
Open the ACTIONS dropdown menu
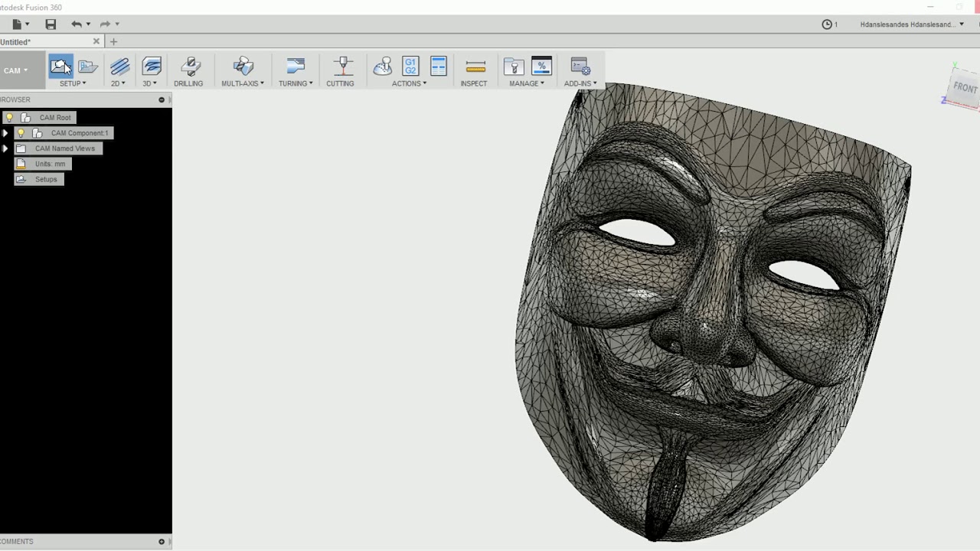[410, 83]
